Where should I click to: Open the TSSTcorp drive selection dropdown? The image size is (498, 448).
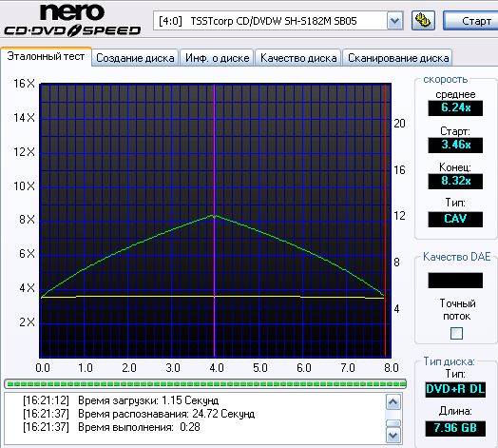(x=394, y=21)
